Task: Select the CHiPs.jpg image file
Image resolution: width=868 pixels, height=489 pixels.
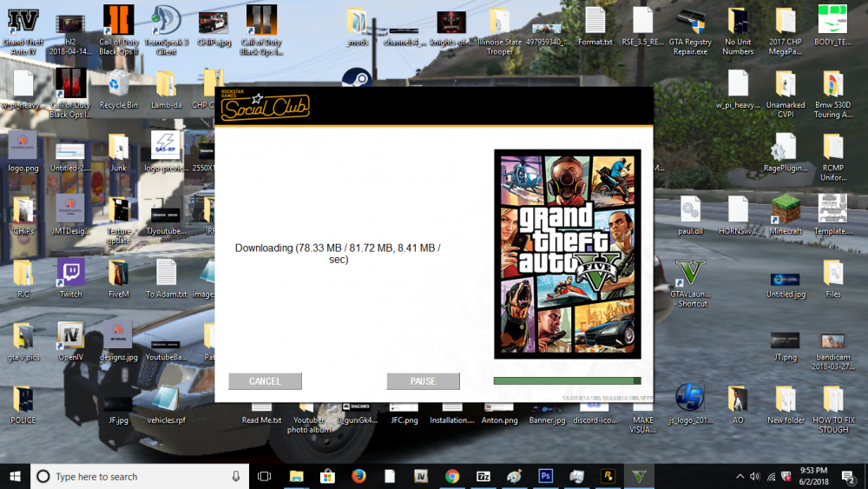Action: (x=214, y=27)
